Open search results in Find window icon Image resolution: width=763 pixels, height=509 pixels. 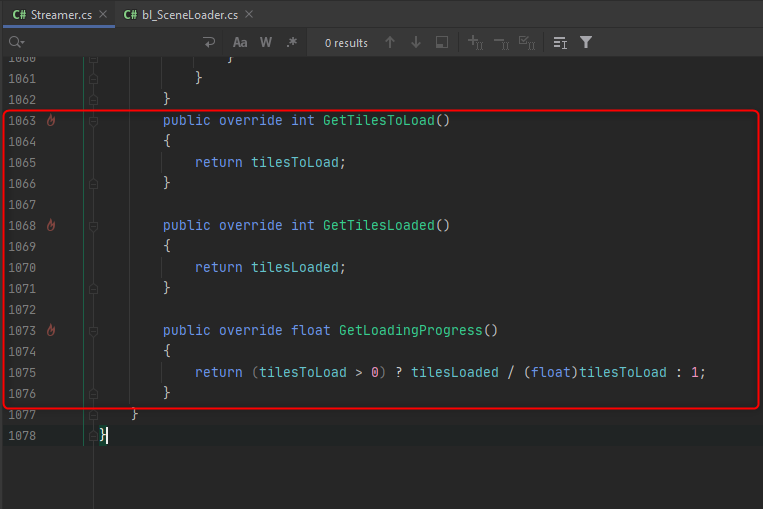pyautogui.click(x=441, y=43)
